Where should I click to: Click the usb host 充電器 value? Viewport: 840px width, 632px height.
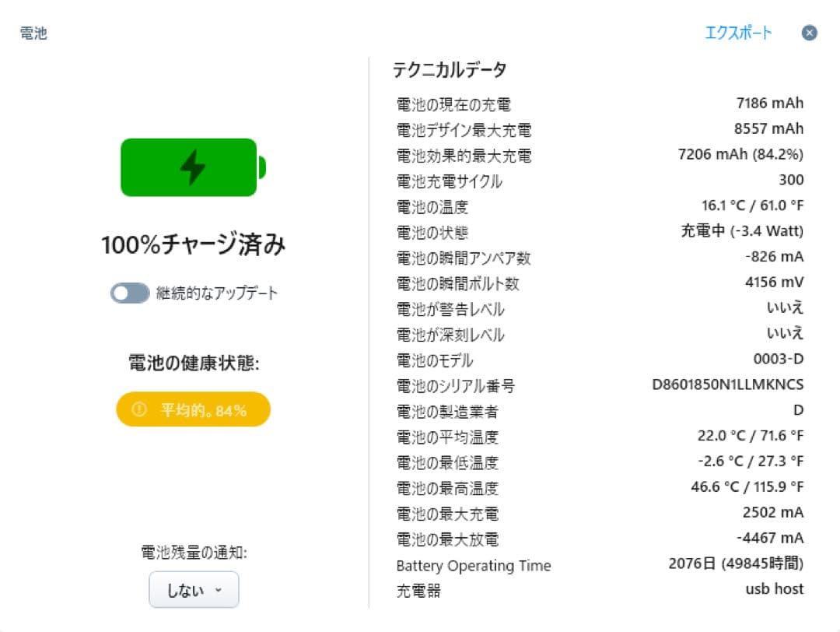(x=775, y=589)
